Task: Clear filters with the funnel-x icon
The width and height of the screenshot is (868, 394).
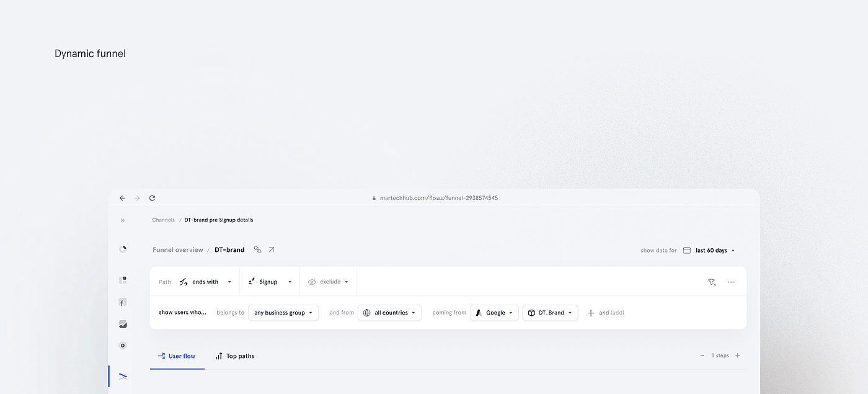Action: (712, 282)
